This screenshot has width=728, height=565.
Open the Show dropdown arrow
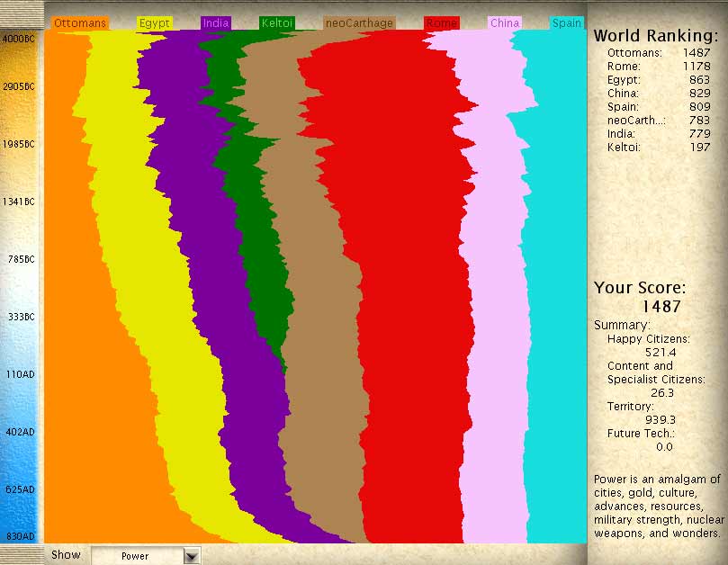192,556
